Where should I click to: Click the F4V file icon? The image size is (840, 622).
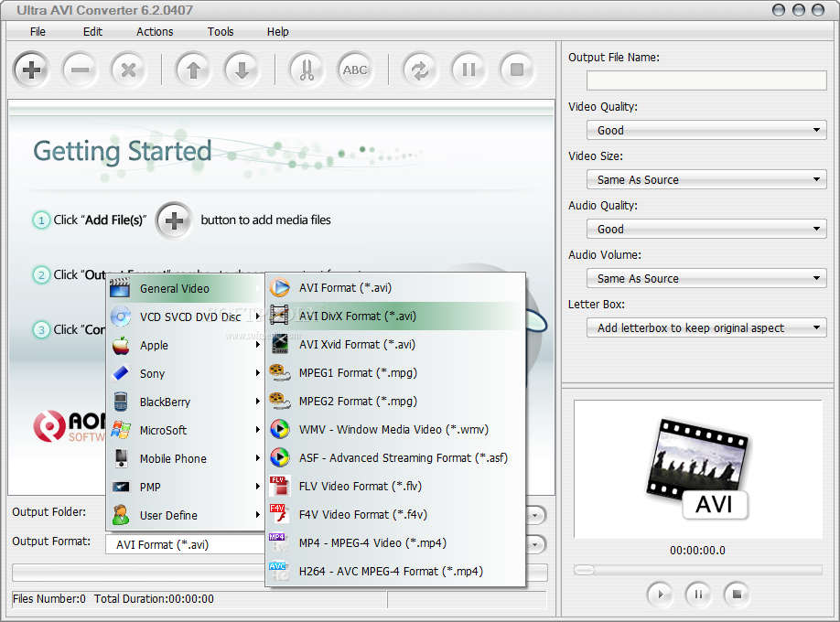pos(279,514)
